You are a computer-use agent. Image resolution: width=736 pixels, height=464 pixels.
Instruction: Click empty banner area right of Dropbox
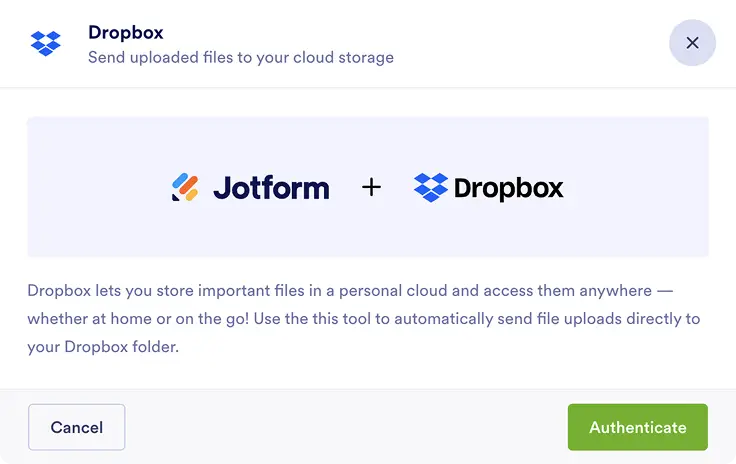640,187
